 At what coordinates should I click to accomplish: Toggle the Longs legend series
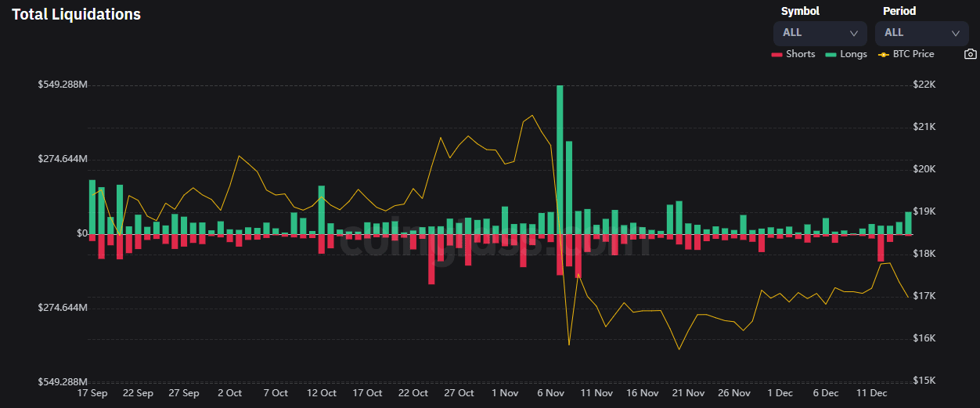point(845,54)
